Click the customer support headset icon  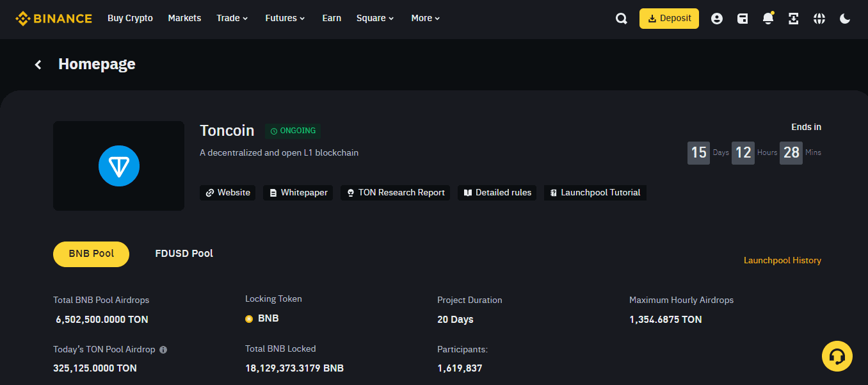click(837, 356)
